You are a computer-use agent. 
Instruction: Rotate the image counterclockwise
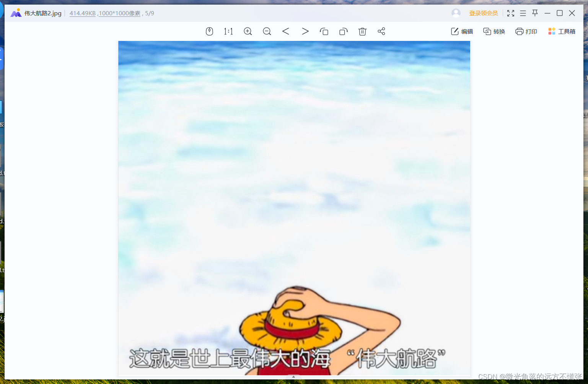(324, 31)
